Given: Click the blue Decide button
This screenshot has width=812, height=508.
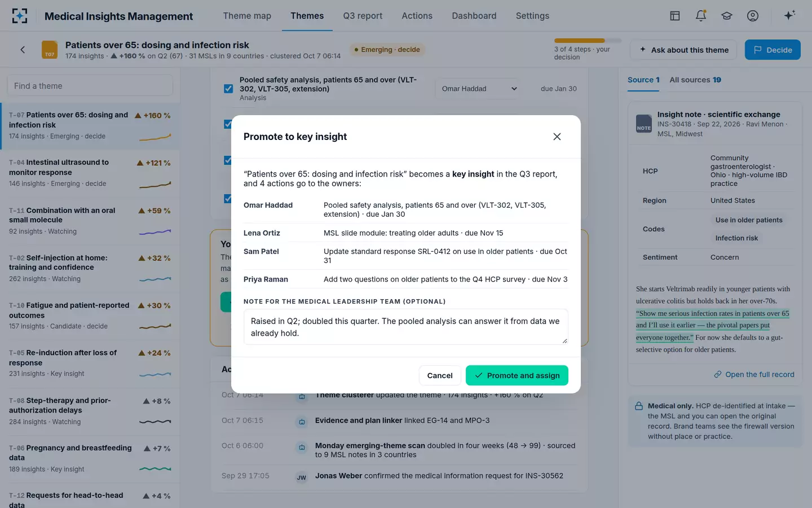Looking at the screenshot, I should pos(773,50).
